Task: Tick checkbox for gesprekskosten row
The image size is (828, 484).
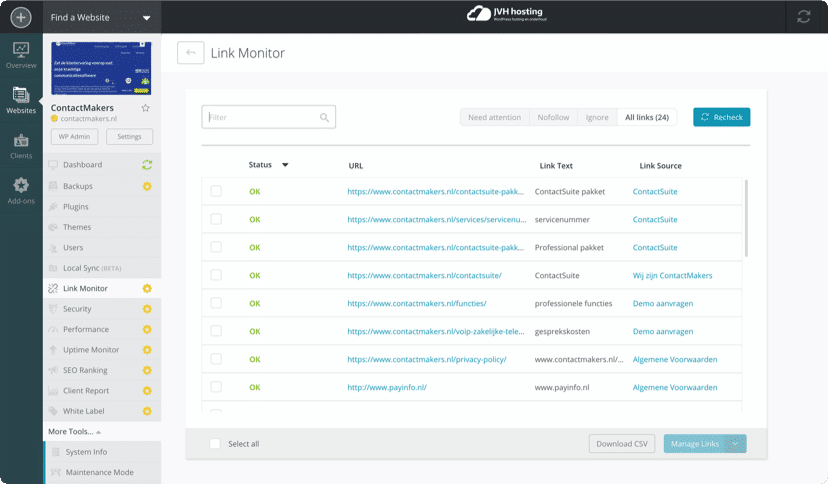Action: click(x=216, y=331)
